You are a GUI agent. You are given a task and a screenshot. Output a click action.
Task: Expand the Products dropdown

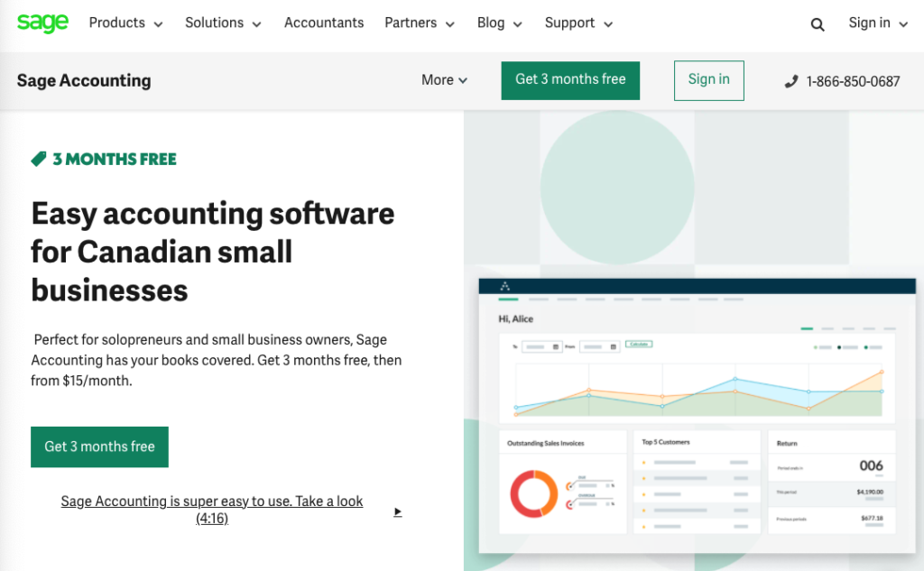[125, 23]
